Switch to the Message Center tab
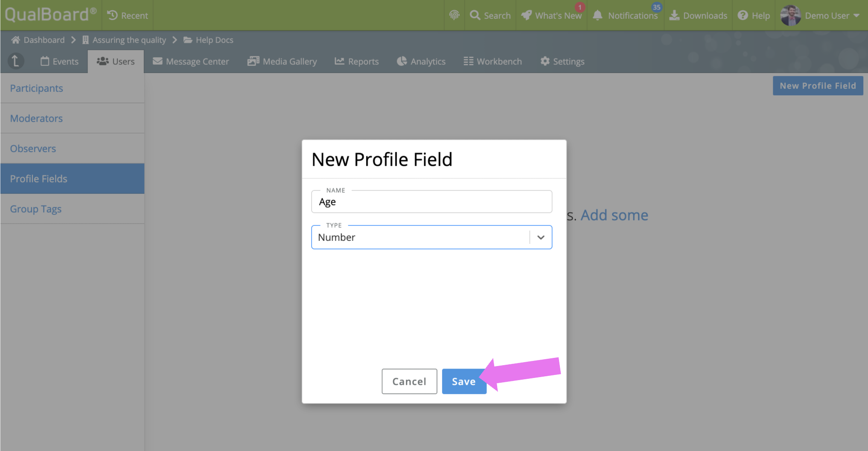 point(191,61)
